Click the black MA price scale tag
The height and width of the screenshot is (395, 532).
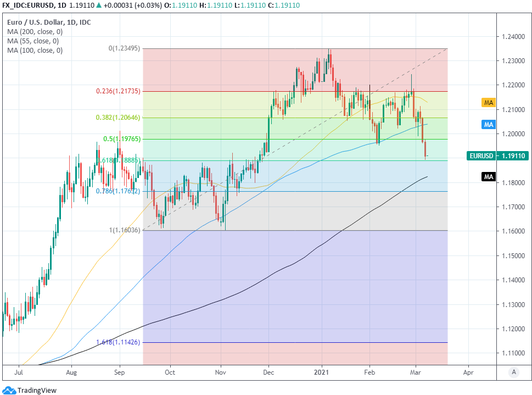tap(489, 177)
